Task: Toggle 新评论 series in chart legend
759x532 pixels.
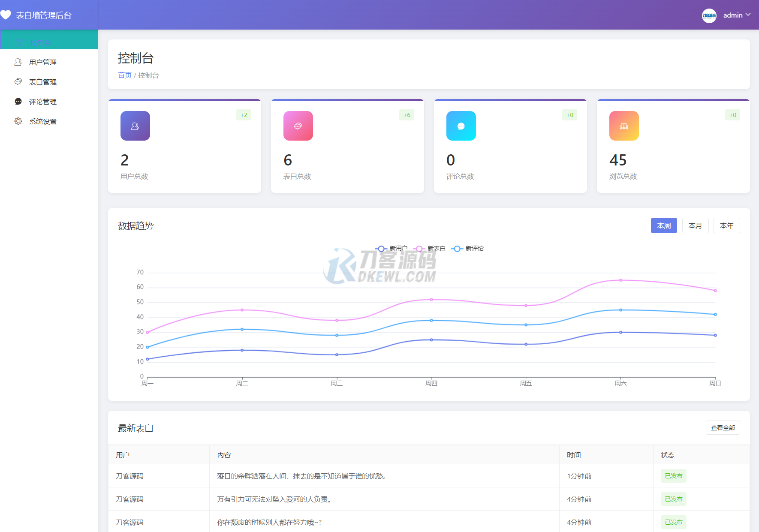Action: click(468, 249)
